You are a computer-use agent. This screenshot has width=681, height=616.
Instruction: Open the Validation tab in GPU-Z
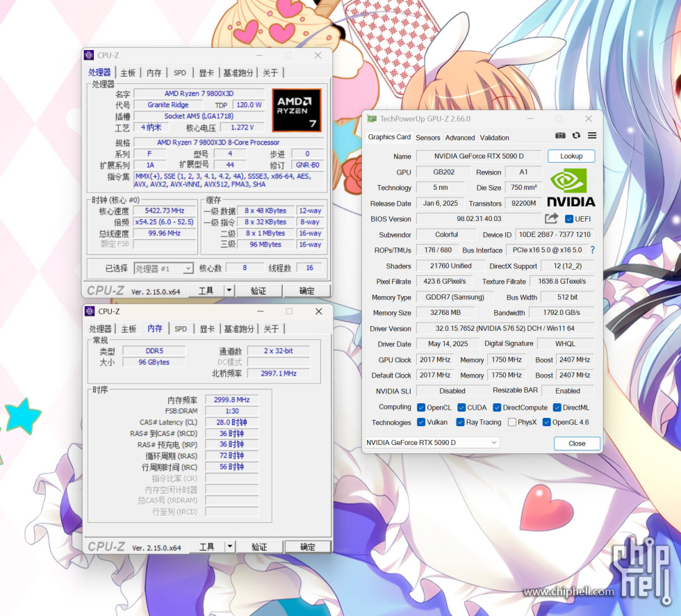point(494,138)
